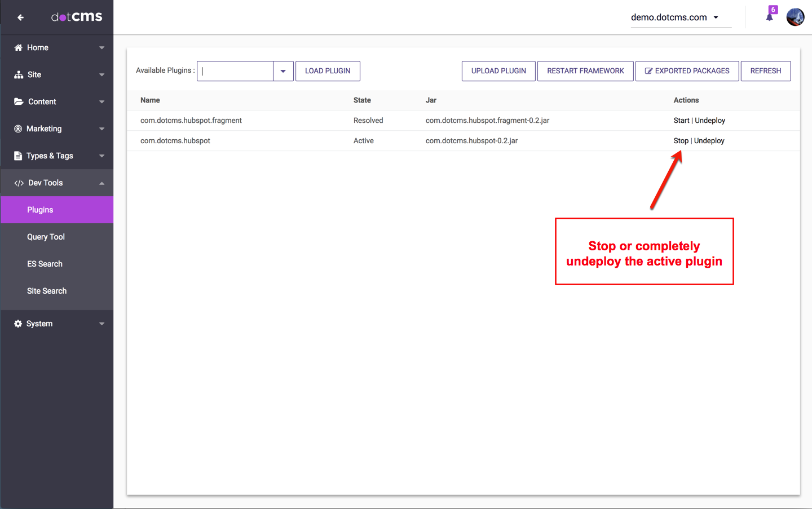812x509 pixels.
Task: Stop the com.dotcms.hubspot plugin
Action: [681, 141]
